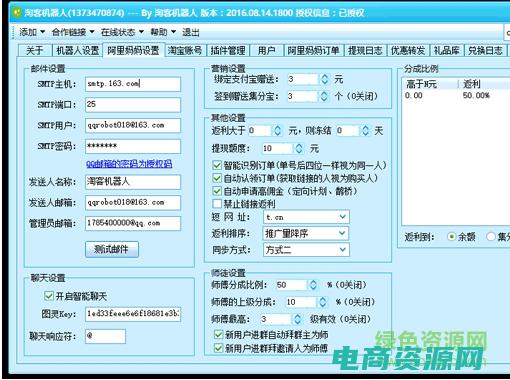The height and width of the screenshot is (380, 510).
Task: Adjust the 师傅分成比例 spinner
Action: 313,285
